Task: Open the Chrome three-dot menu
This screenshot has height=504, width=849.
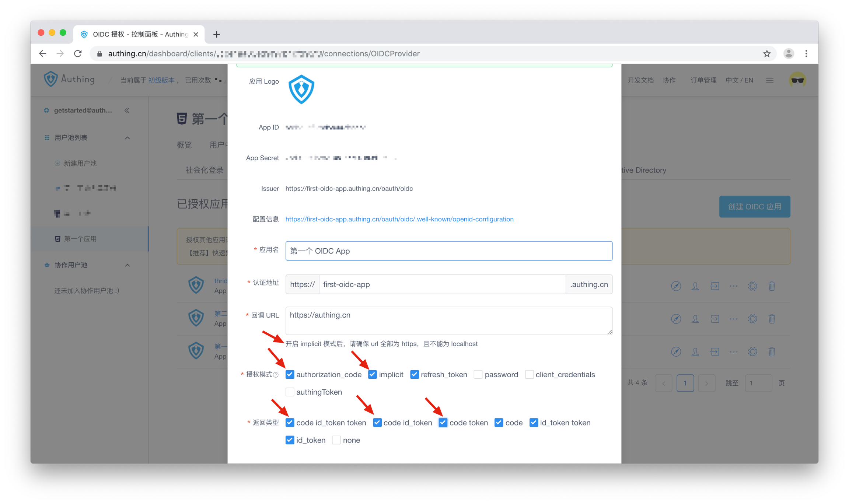Action: [x=806, y=54]
